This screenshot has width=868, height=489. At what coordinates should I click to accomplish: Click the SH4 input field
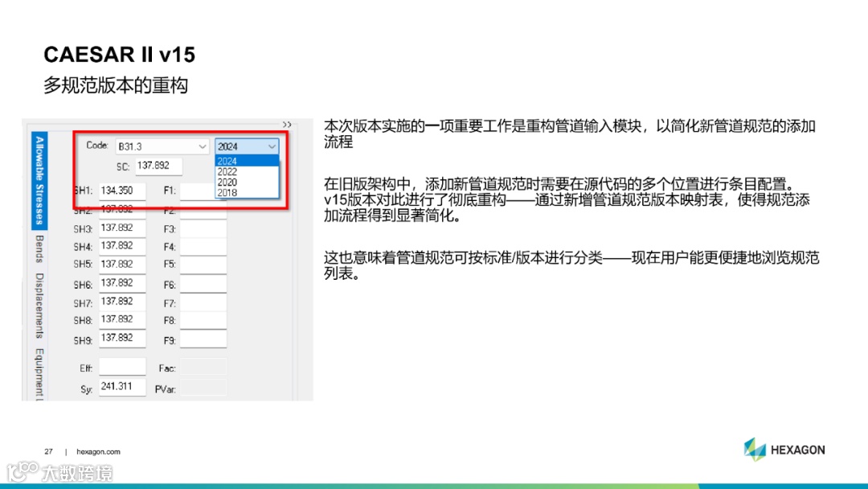point(122,246)
